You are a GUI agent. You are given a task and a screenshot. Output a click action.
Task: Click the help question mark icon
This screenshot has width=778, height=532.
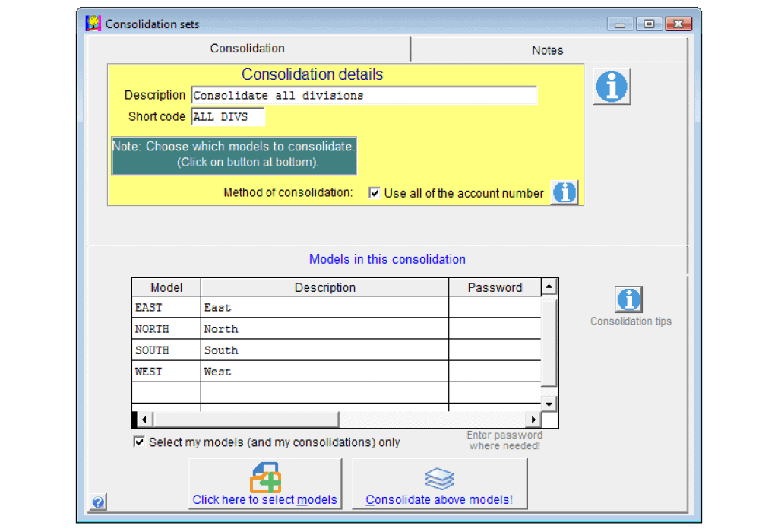(98, 502)
